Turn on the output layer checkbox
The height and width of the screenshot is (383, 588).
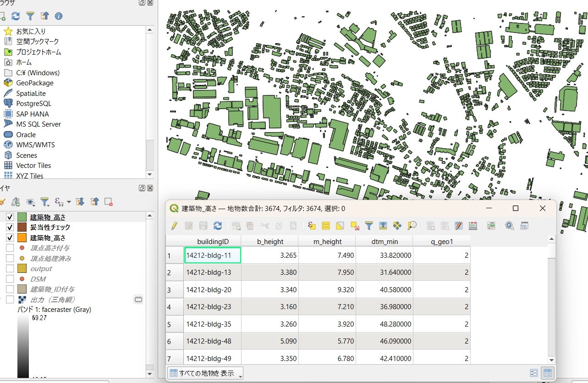click(10, 269)
